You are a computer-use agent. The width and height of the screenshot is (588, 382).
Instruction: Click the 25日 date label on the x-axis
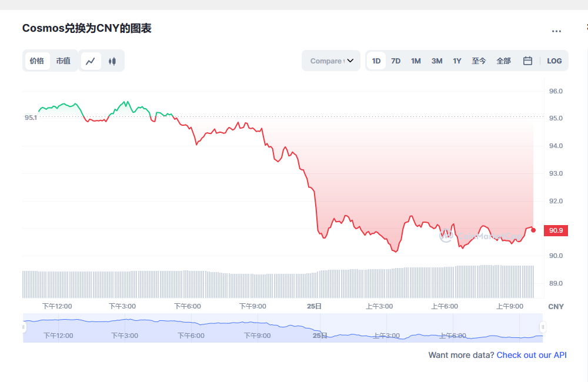(x=314, y=306)
